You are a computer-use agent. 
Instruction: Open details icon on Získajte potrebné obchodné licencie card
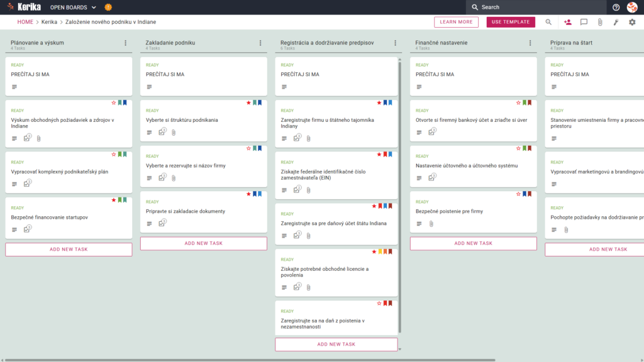284,288
